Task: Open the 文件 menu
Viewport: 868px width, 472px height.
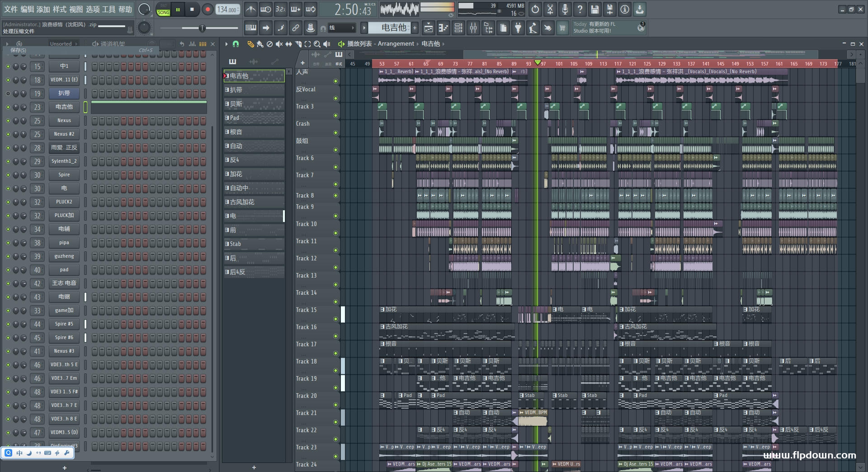Action: tap(11, 9)
